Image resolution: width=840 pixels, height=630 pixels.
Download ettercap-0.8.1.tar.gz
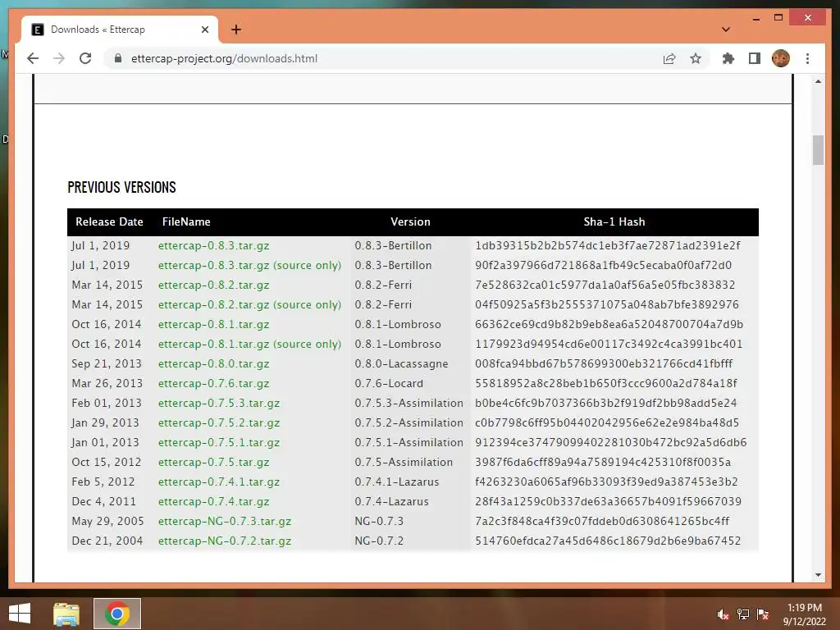[214, 324]
